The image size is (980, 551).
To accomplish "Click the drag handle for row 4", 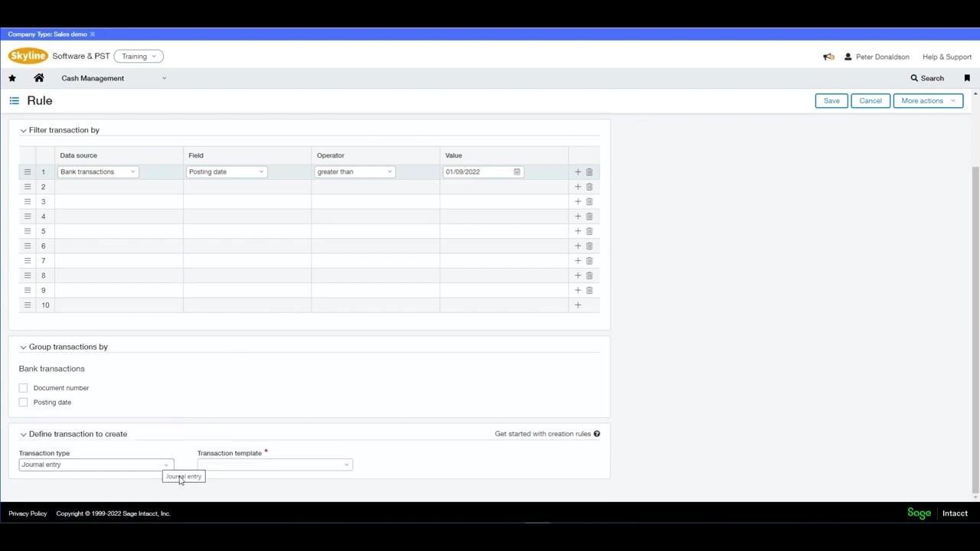I will (28, 217).
